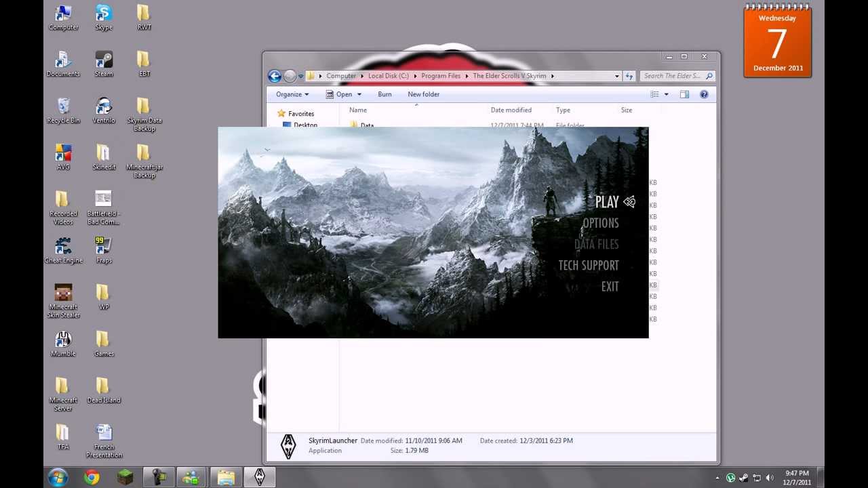The height and width of the screenshot is (488, 868).
Task: Sort by the Name column header
Action: point(358,110)
